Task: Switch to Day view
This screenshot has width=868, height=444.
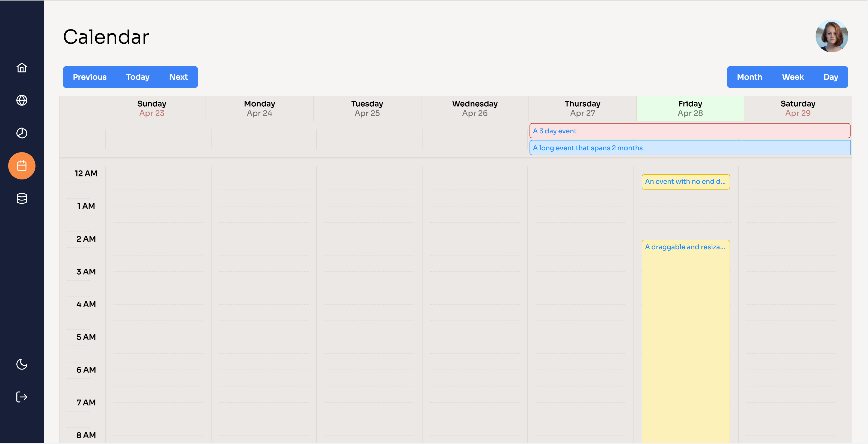Action: coord(831,77)
